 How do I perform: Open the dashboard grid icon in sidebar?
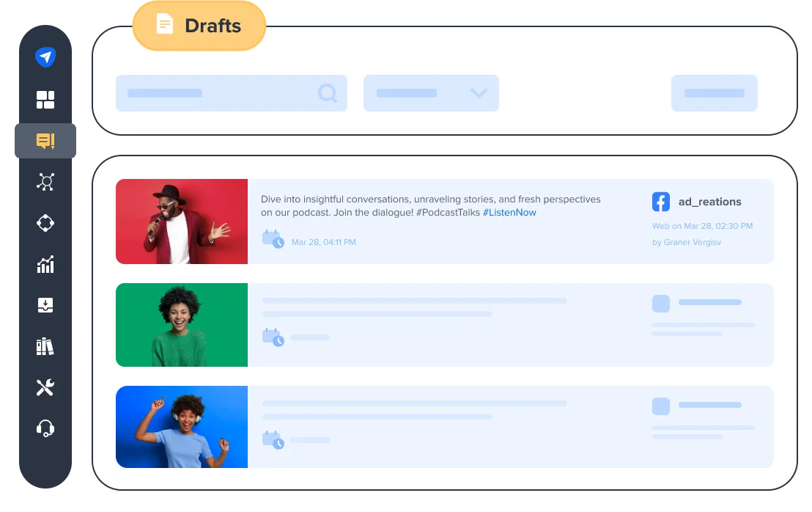[x=45, y=99]
